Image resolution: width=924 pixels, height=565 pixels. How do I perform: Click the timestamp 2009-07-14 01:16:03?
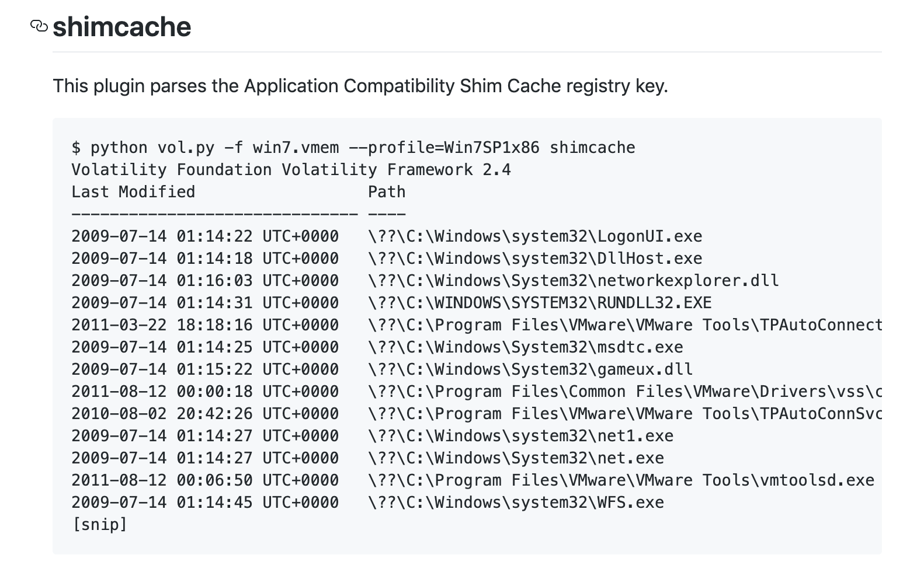point(205,281)
